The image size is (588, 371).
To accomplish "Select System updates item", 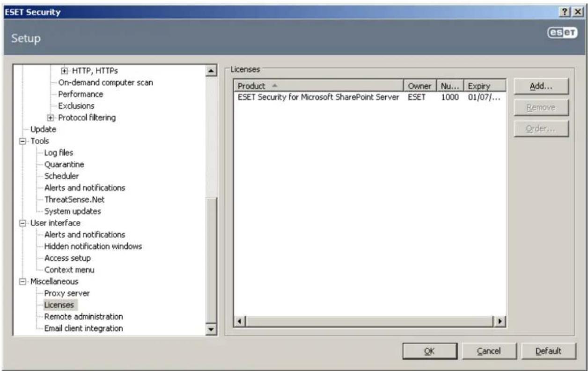I will 73,211.
